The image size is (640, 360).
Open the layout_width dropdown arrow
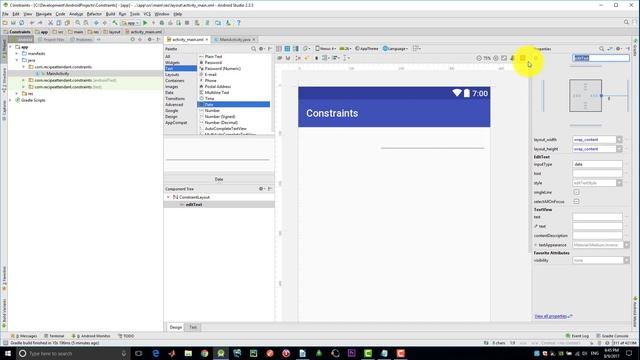pyautogui.click(x=619, y=140)
